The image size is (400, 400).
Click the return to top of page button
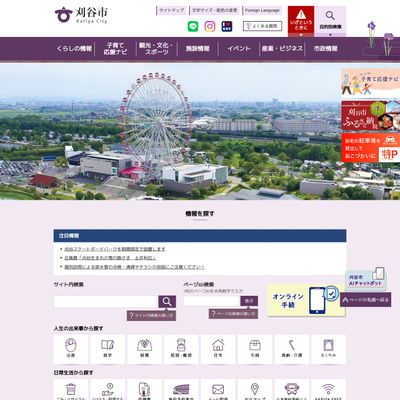tap(366, 300)
